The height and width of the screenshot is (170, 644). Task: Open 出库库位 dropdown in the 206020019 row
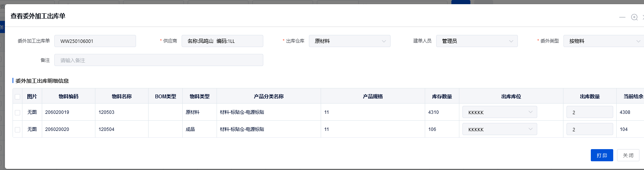tap(499, 112)
